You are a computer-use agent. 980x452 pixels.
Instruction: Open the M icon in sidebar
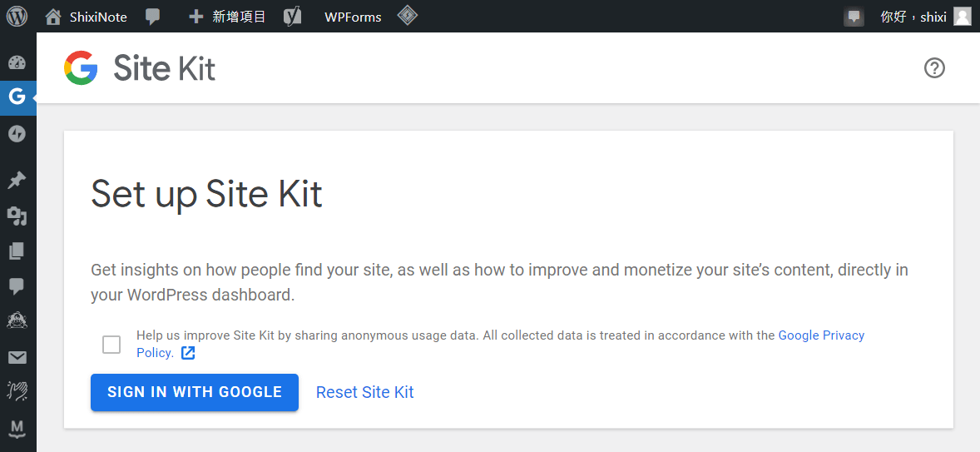click(17, 428)
